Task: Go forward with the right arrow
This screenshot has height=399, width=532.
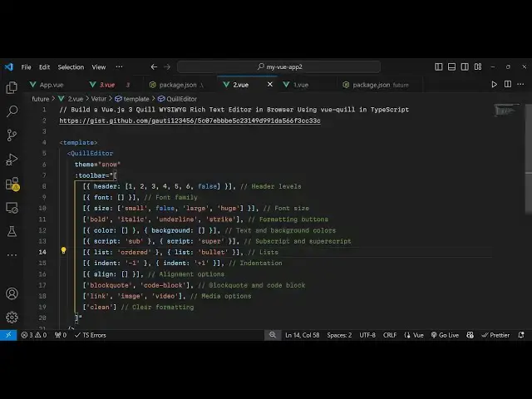Action: (167, 66)
